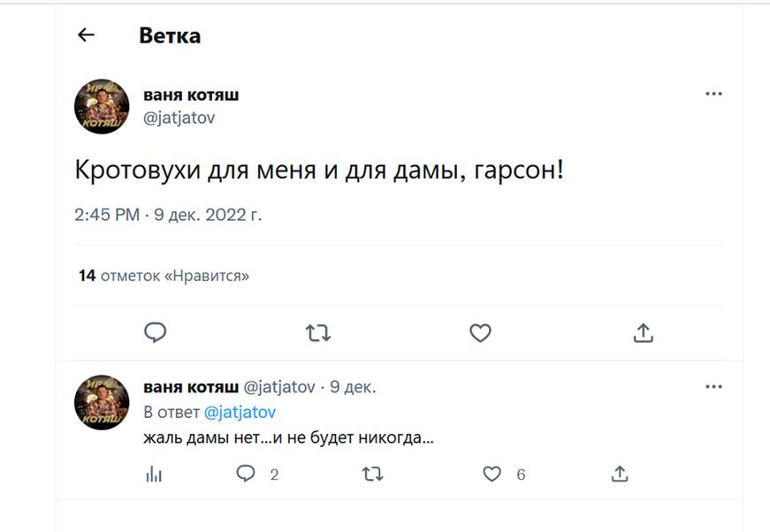Click the 2:45 PM · 9 дек. 2022 timestamp

[168, 215]
